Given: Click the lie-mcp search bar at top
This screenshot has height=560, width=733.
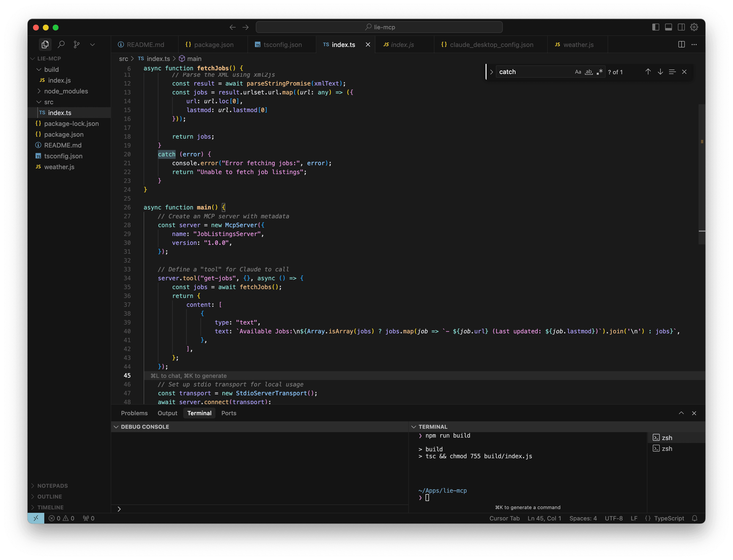Looking at the screenshot, I should pyautogui.click(x=379, y=27).
